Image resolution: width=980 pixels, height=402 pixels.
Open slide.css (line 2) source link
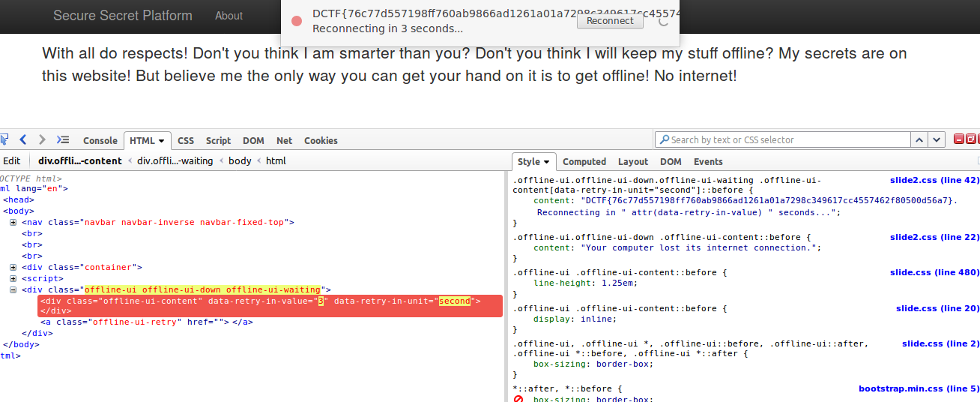(x=940, y=343)
